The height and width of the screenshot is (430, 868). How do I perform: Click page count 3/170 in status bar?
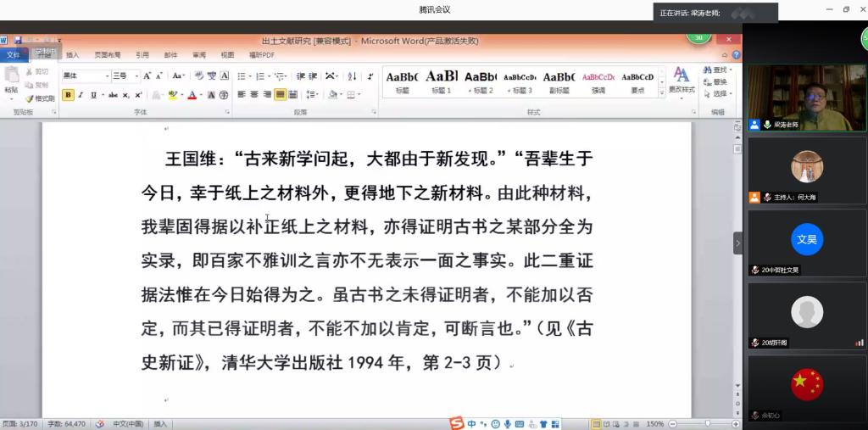pos(20,424)
